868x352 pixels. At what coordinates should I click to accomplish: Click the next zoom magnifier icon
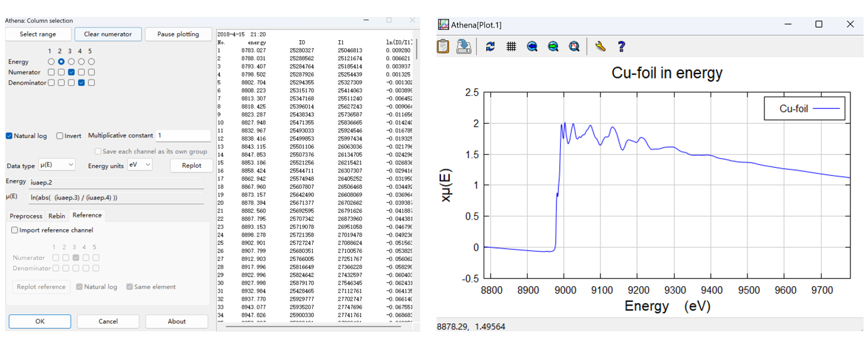(x=553, y=46)
